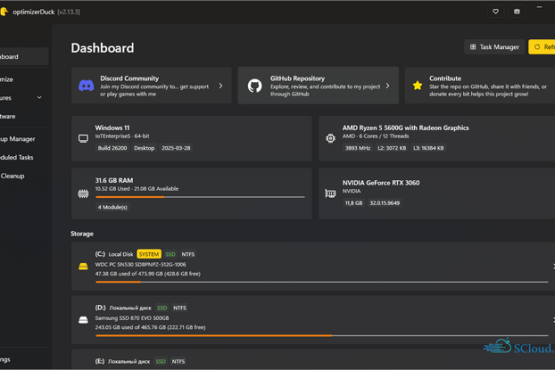
Task: Click the Discord logo icon
Action: click(x=86, y=85)
